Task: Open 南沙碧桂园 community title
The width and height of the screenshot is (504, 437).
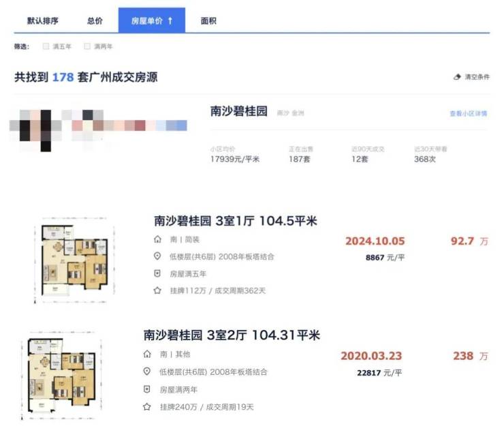Action: pyautogui.click(x=239, y=111)
